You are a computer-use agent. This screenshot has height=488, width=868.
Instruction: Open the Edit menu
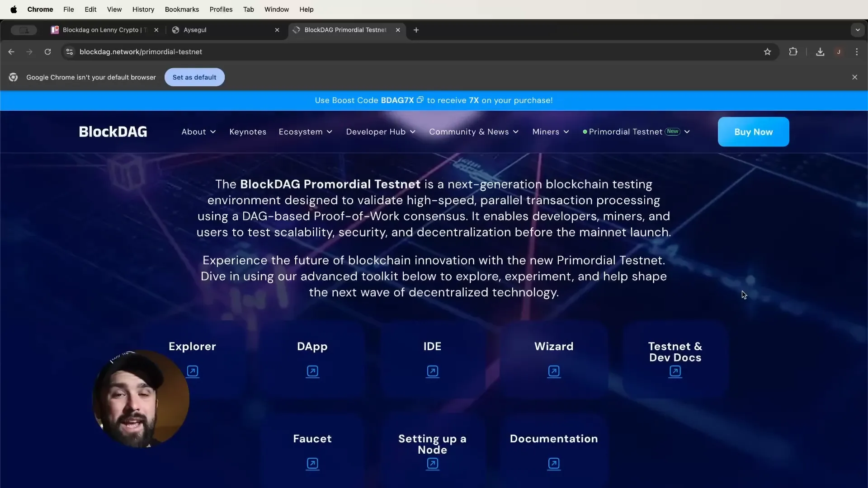[x=90, y=9]
